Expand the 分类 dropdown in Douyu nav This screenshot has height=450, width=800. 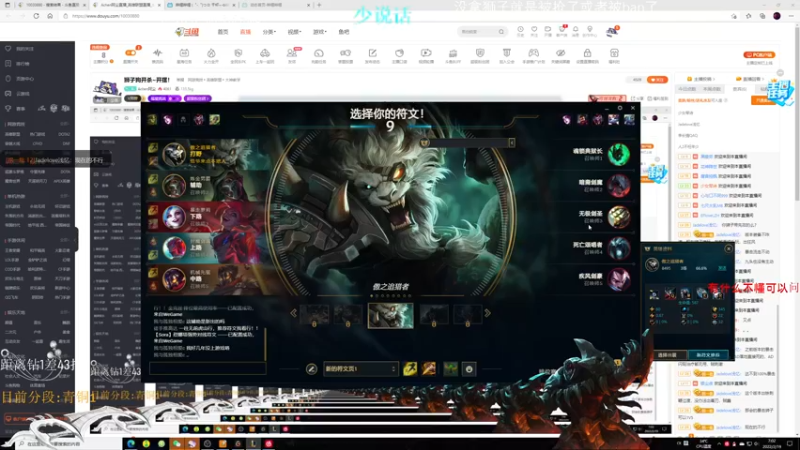click(269, 32)
